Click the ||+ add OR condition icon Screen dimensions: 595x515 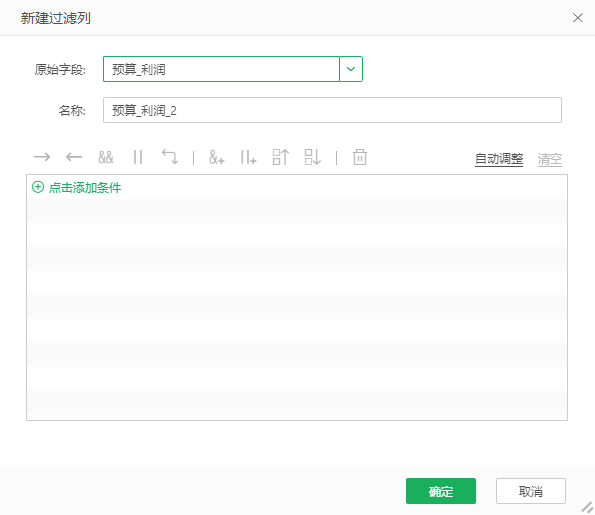pos(248,157)
